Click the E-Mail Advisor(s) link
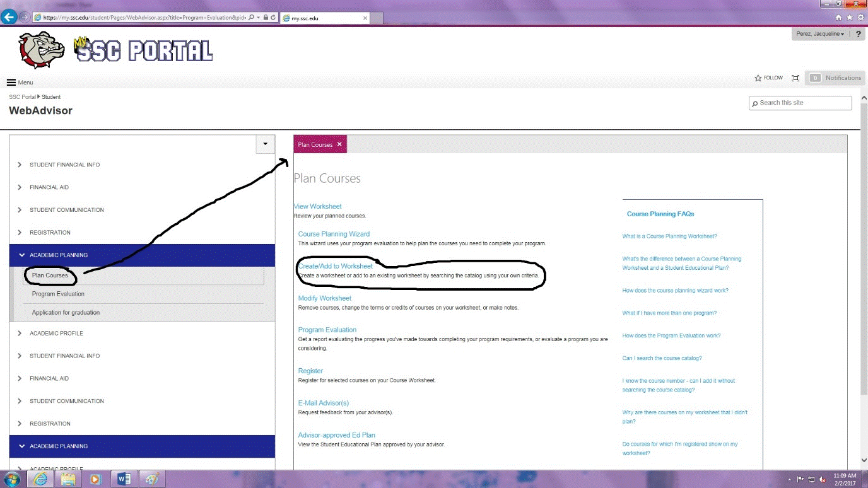This screenshot has width=868, height=488. coord(323,403)
